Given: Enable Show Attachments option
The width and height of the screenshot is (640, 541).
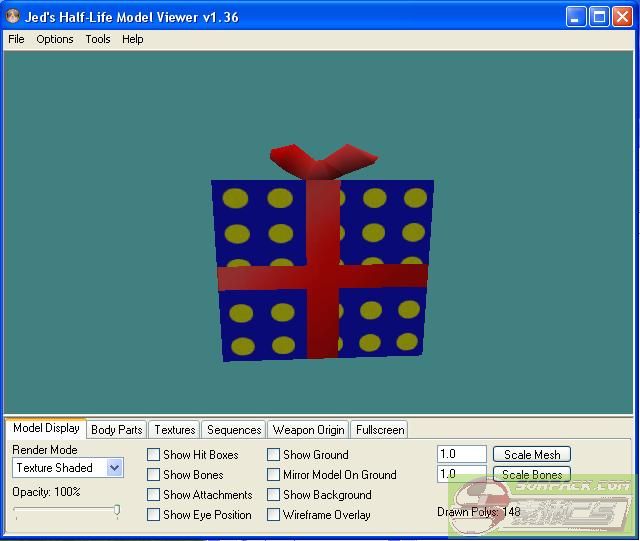Looking at the screenshot, I should pos(154,495).
